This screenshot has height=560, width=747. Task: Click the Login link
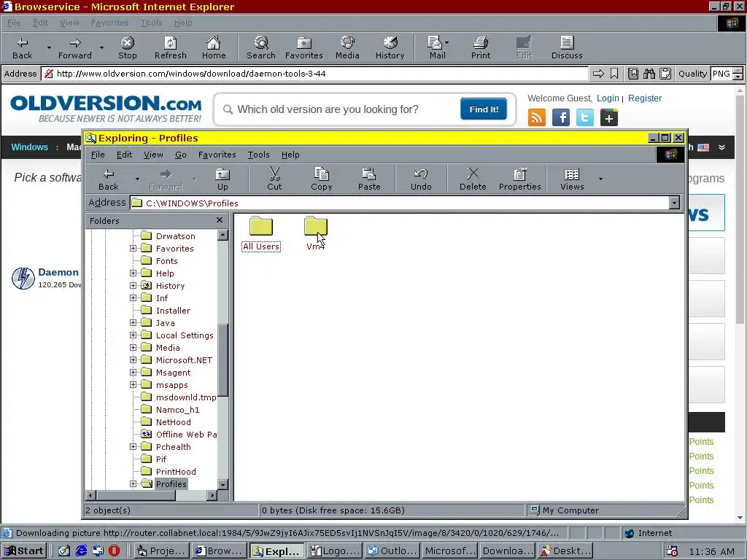coord(608,98)
